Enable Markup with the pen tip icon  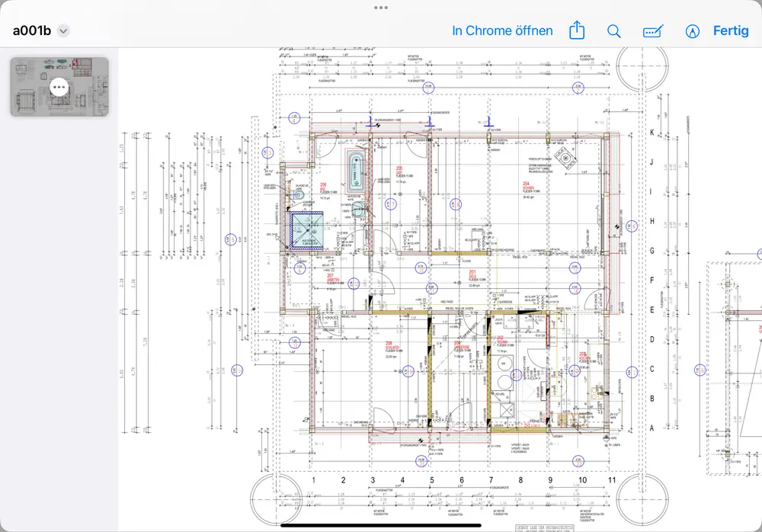692,31
